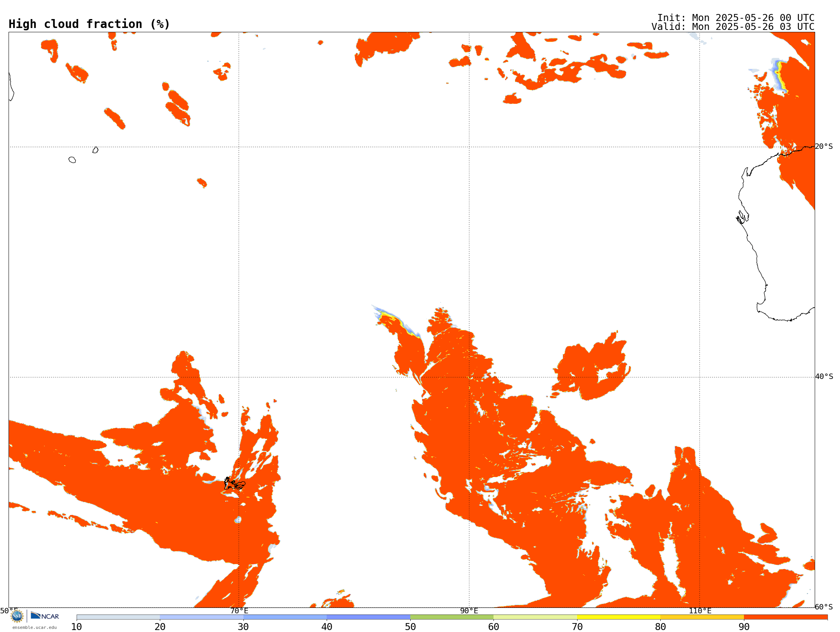Click the 10–20 gray colorbar segment

[x=118, y=617]
